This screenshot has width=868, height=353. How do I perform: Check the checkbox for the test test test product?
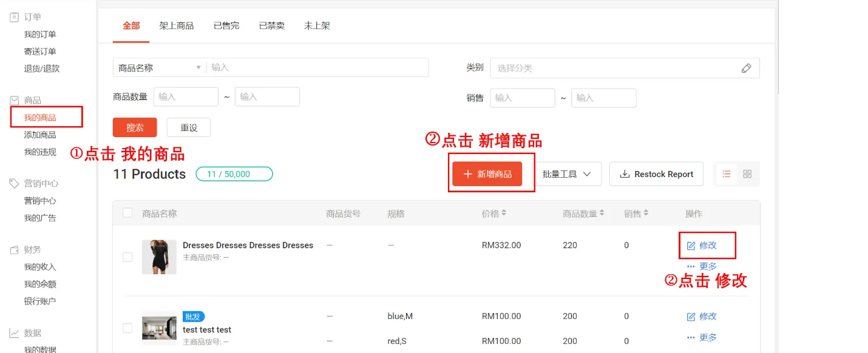point(127,328)
